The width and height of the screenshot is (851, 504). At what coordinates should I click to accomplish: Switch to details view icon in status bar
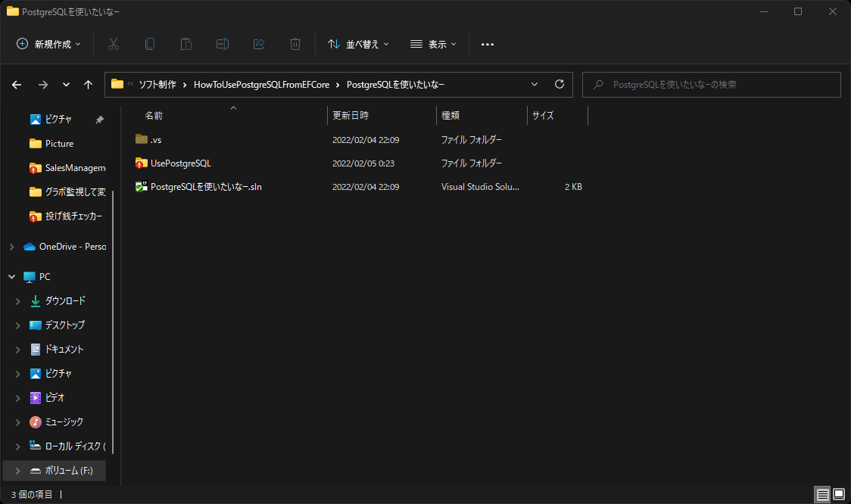coord(823,494)
